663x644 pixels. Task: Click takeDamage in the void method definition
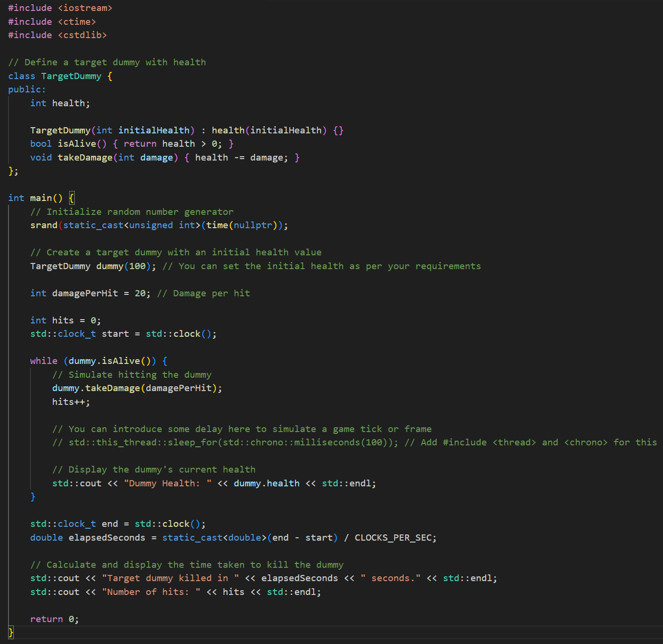tap(85, 158)
